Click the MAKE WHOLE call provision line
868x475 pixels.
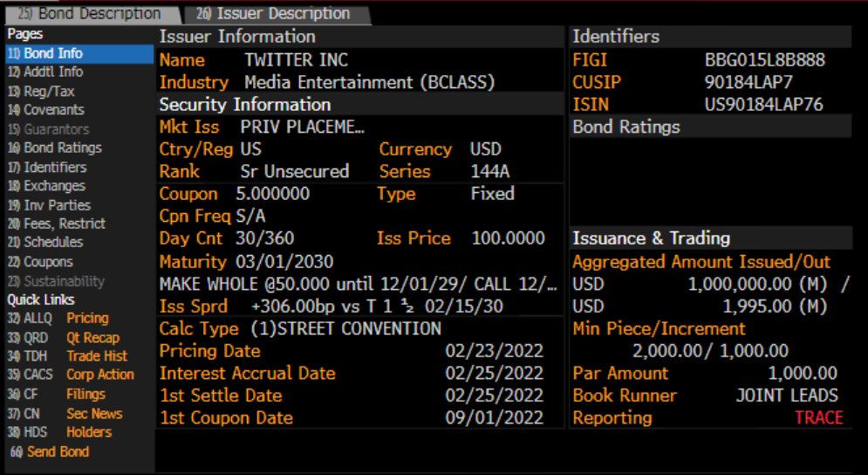click(x=359, y=284)
